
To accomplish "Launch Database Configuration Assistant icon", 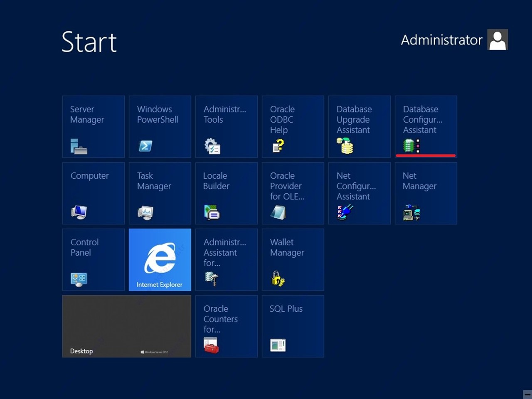I will click(x=411, y=146).
